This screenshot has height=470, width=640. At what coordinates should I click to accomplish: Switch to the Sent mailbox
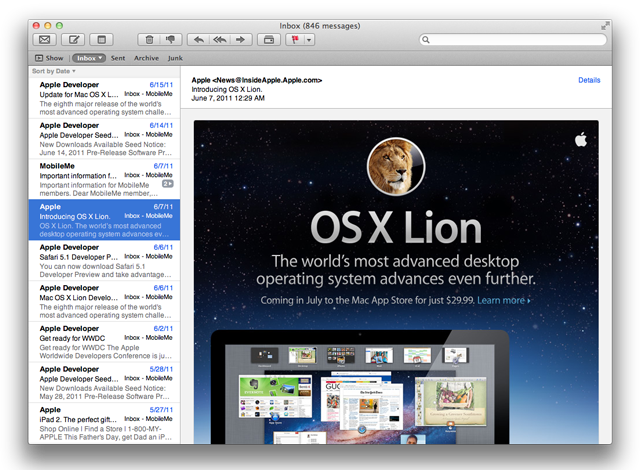click(118, 58)
